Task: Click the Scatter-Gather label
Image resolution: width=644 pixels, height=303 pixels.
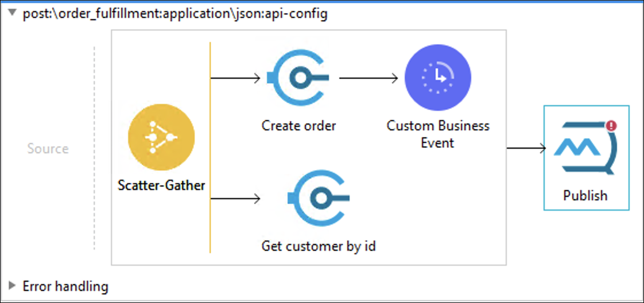Action: click(161, 185)
